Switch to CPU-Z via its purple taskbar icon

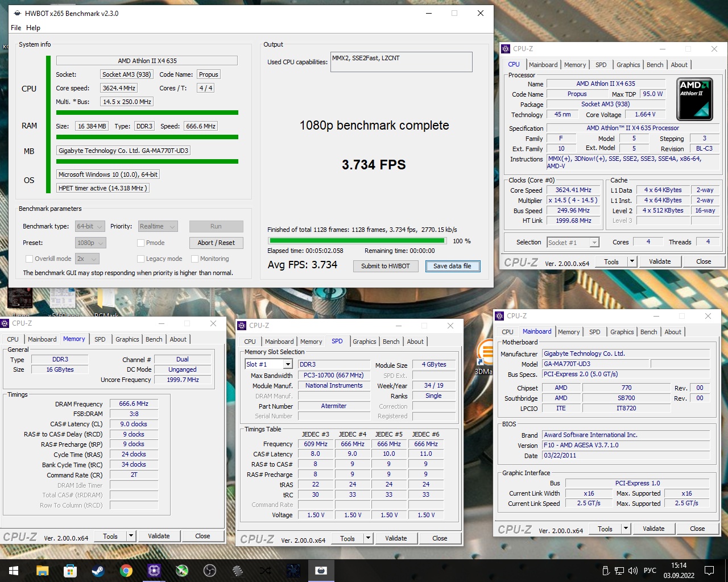pos(154,571)
